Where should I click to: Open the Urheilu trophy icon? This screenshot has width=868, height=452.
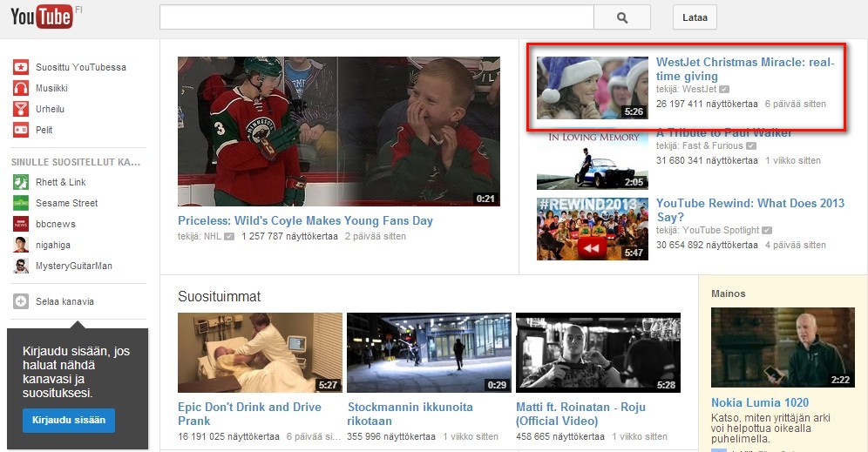21,109
